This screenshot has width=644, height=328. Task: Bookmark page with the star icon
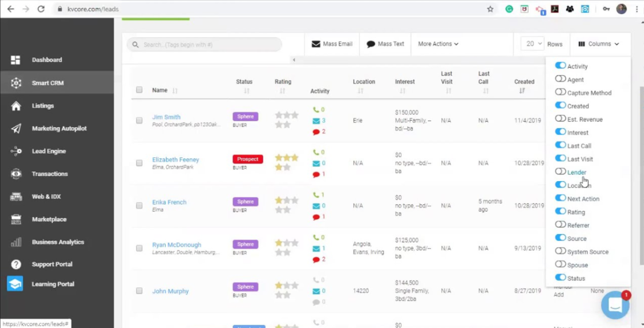click(x=490, y=9)
